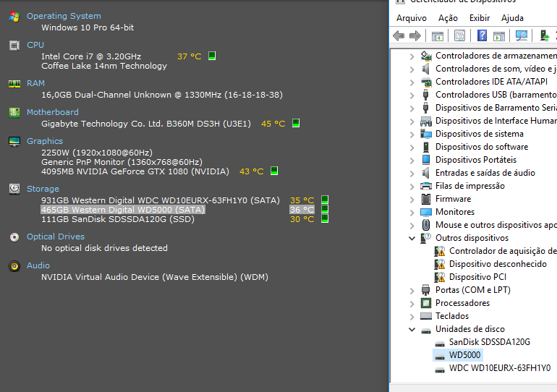Click the green indicator beside motherboard 45 °C
Screen dimensions: 557x392
pyautogui.click(x=296, y=123)
